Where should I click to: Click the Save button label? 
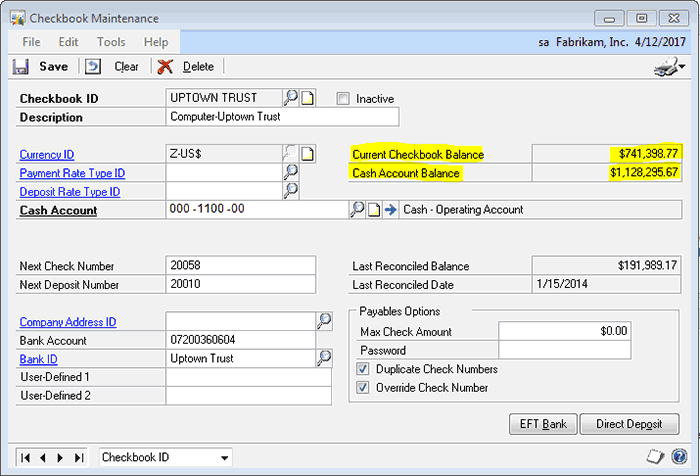point(54,67)
